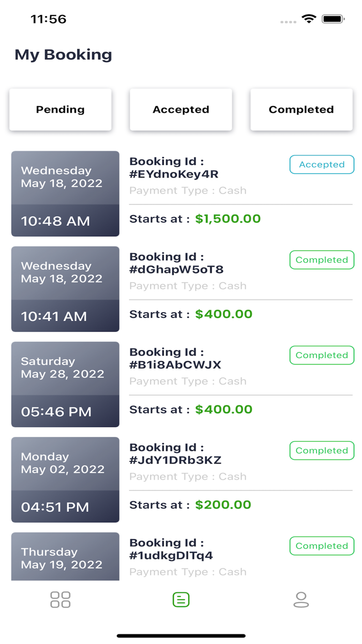Tap Accepted badge on booking #EYdnoKey4R
Screen dimensions: 362x644
point(322,165)
